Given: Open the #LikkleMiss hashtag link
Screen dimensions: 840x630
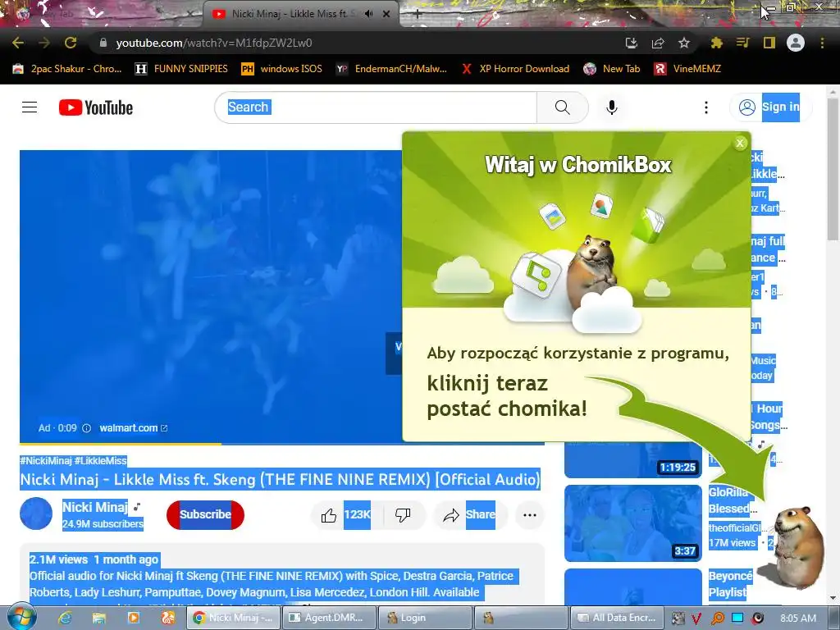Looking at the screenshot, I should click(101, 461).
